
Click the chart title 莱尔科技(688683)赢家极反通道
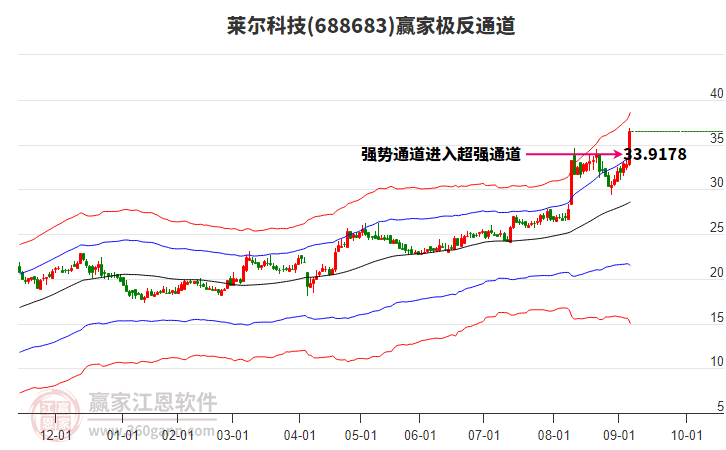[x=371, y=25]
